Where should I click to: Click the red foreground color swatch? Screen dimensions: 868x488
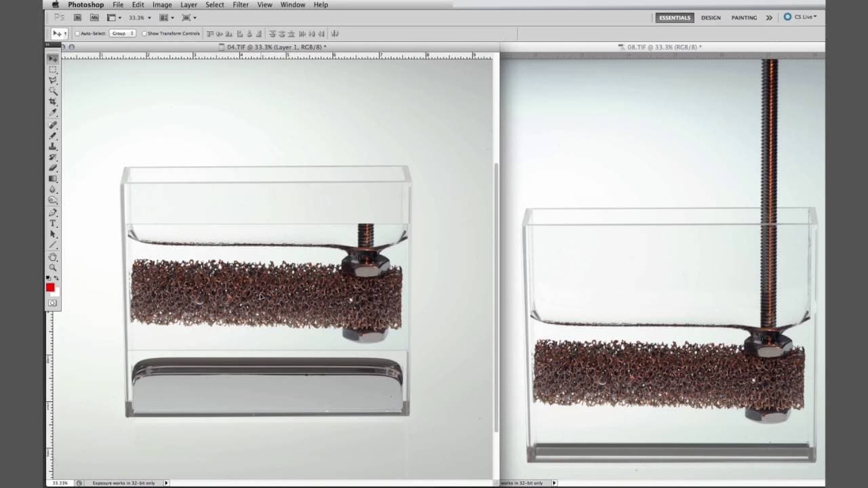50,287
